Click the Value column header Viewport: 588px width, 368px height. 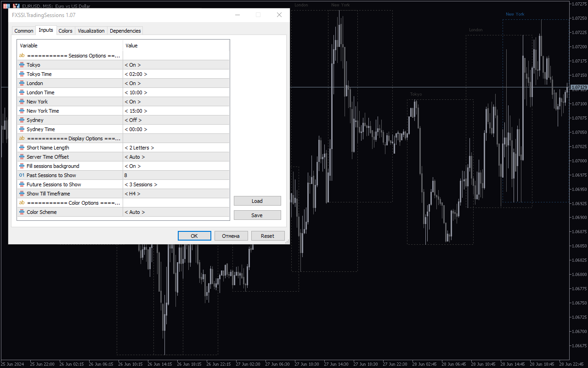[x=176, y=46]
